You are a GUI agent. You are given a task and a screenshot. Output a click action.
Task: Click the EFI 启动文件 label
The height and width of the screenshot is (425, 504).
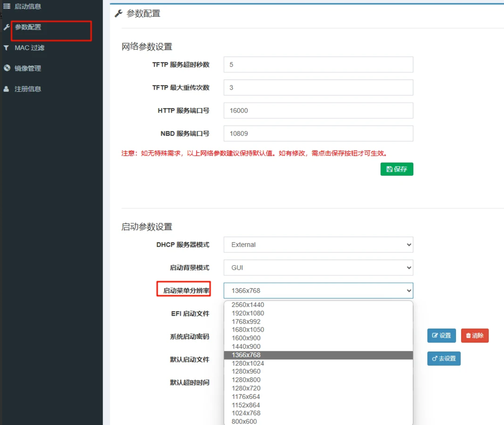[190, 314]
